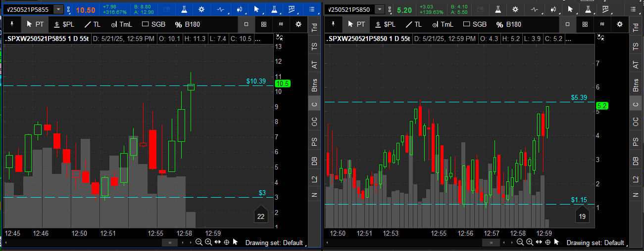Open the symbol dropdown for the 5855 put chart
This screenshot has height=251, width=644.
point(58,9)
